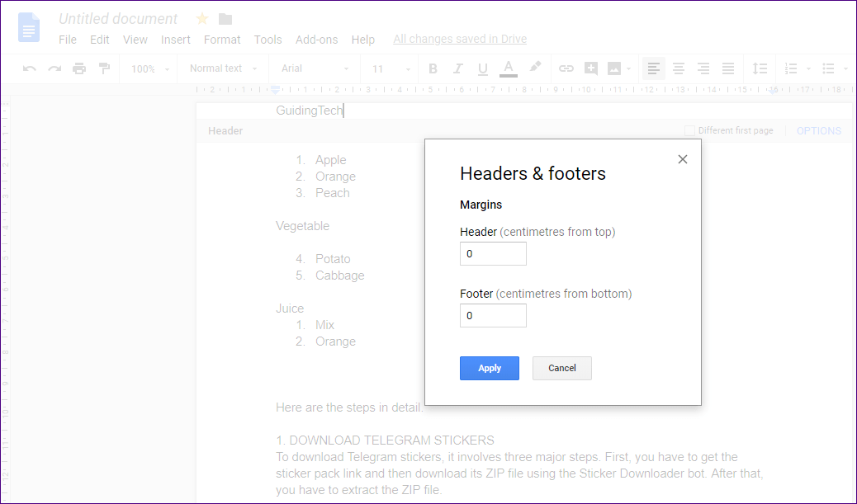
Task: Open the highlight color pen tool
Action: coord(535,68)
